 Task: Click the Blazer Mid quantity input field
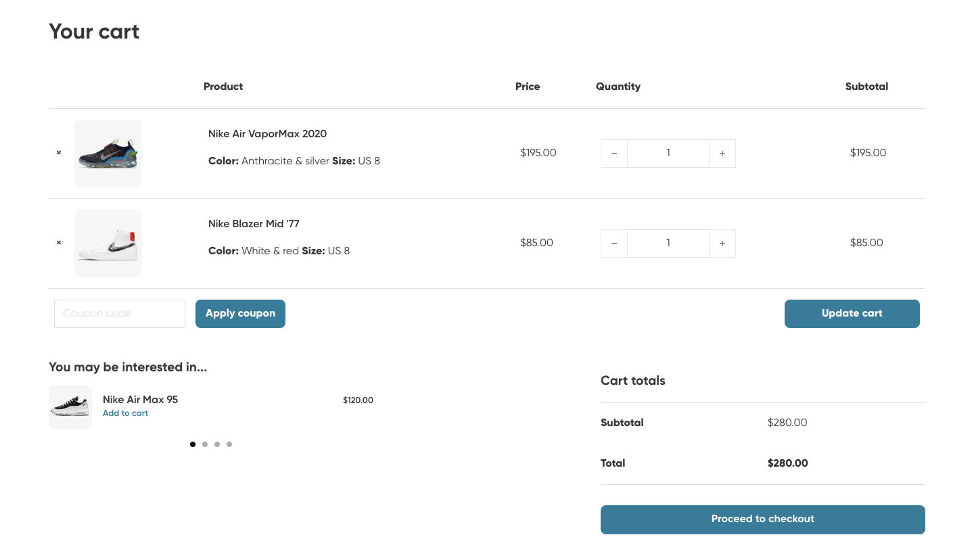click(x=668, y=243)
